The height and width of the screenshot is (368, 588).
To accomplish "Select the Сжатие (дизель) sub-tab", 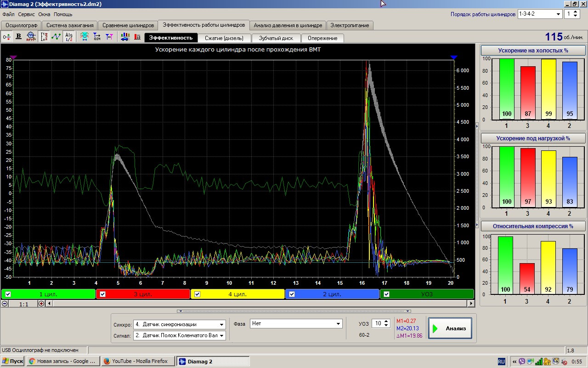I will (x=225, y=38).
